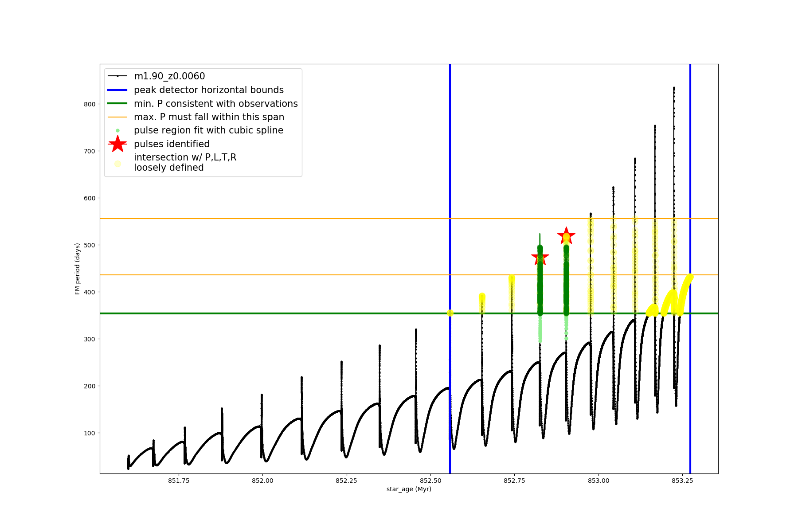Click the 'FM period (days)' y-axis label
Image resolution: width=798 pixels, height=532 pixels.
(78, 269)
